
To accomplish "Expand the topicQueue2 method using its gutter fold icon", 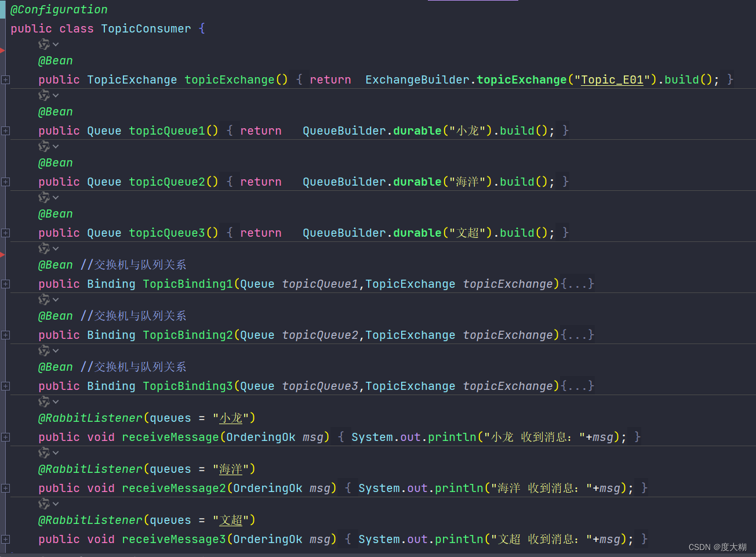I will [x=5, y=182].
